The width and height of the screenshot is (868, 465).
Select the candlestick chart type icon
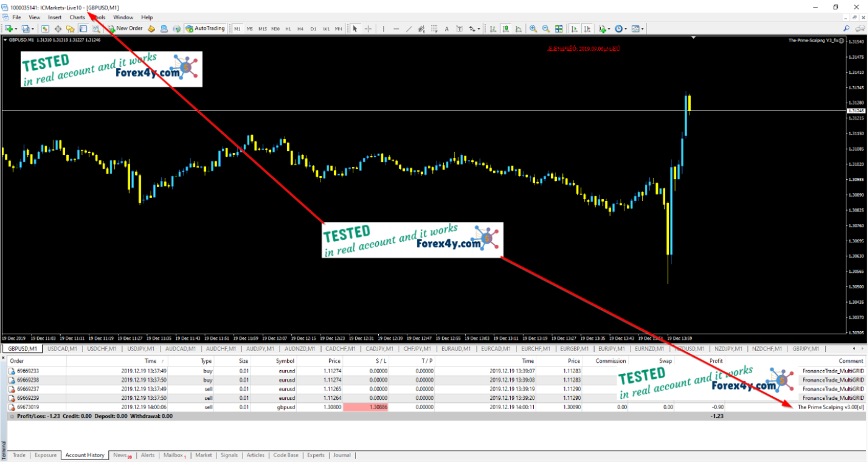(505, 29)
